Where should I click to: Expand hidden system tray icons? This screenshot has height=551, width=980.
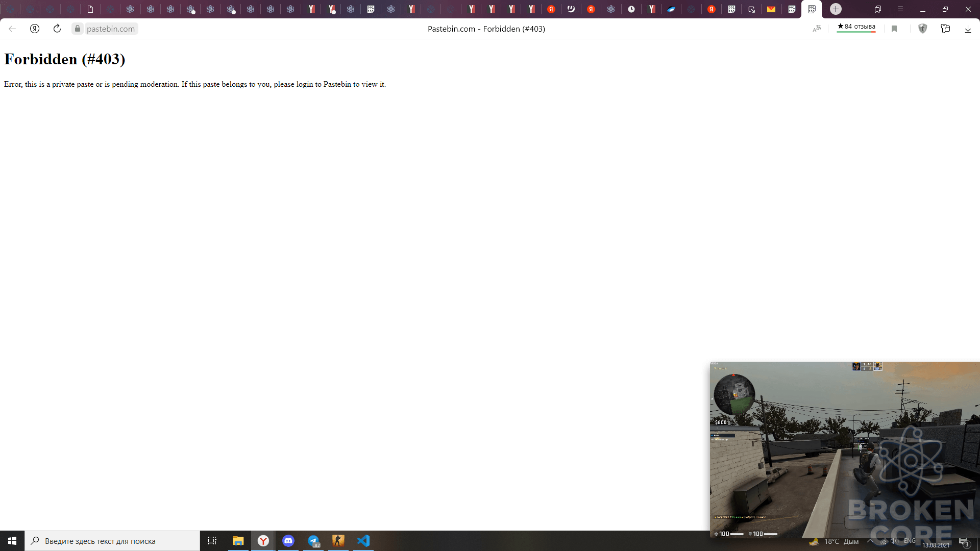coord(870,541)
